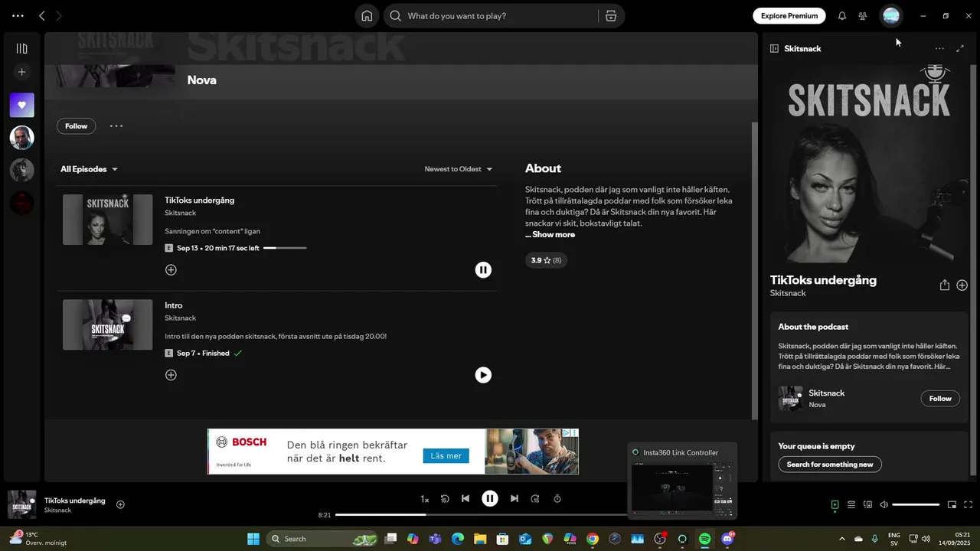Open Skitsnack show link in podcast card

pyautogui.click(x=827, y=393)
